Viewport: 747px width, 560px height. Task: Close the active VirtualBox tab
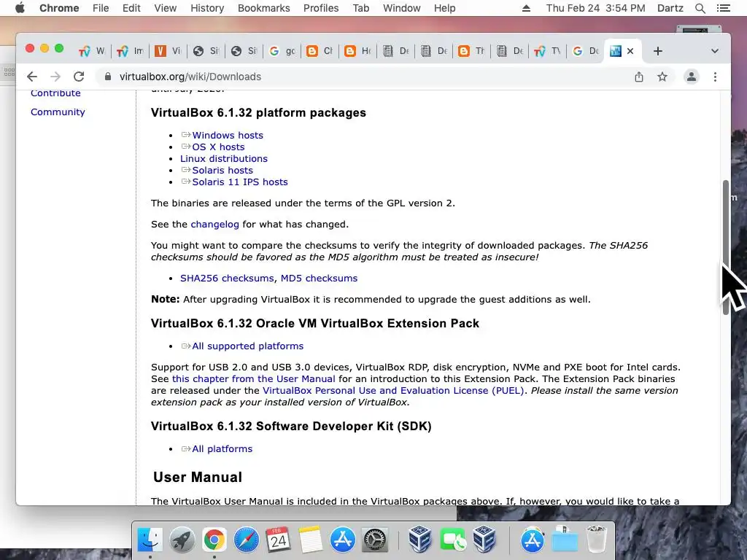tap(630, 51)
